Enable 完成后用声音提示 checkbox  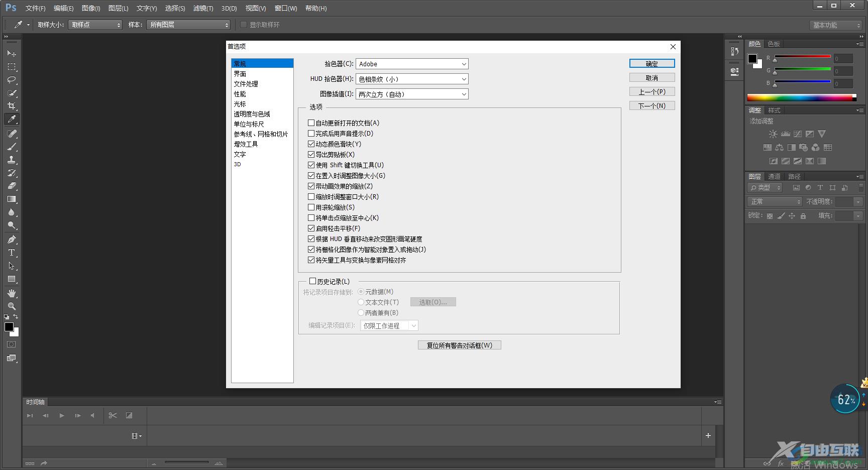[x=311, y=133]
